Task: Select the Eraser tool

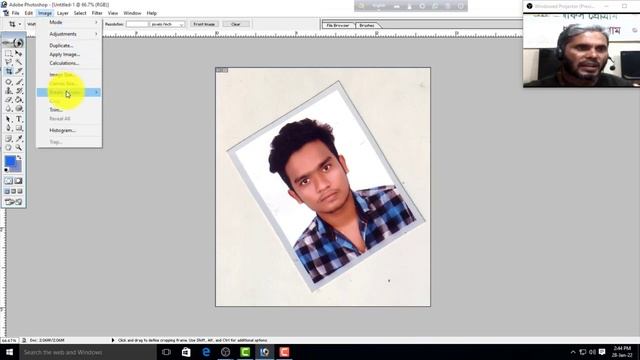Action: [x=9, y=100]
